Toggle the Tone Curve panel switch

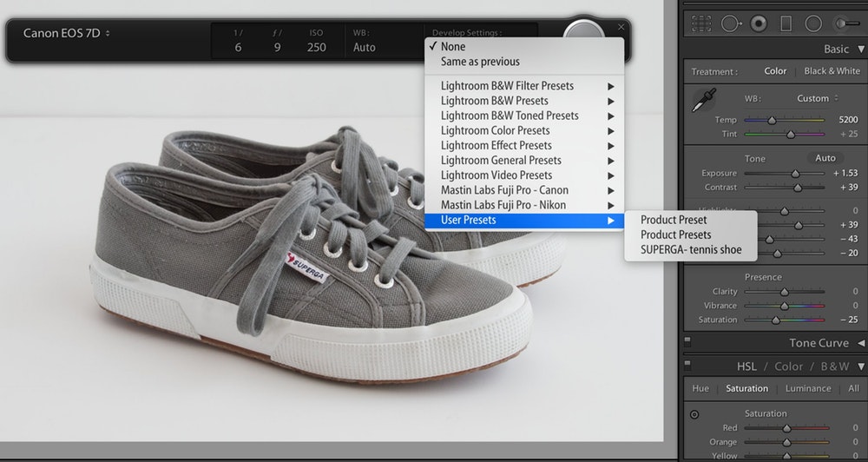click(x=687, y=340)
